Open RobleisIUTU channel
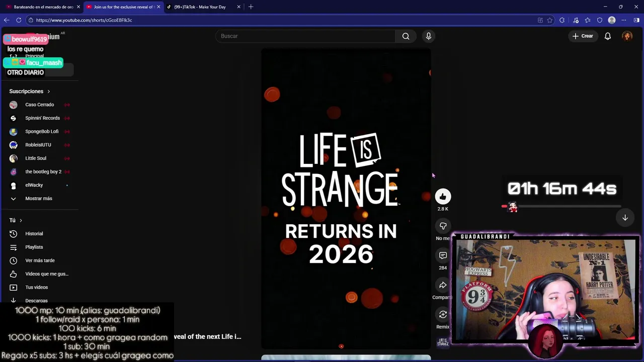The height and width of the screenshot is (362, 644). pyautogui.click(x=39, y=145)
